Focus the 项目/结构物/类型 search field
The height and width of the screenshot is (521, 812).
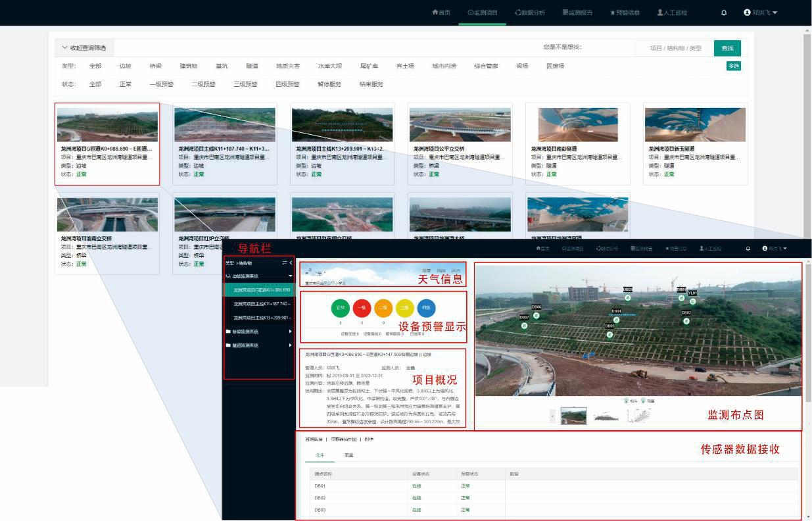(675, 48)
